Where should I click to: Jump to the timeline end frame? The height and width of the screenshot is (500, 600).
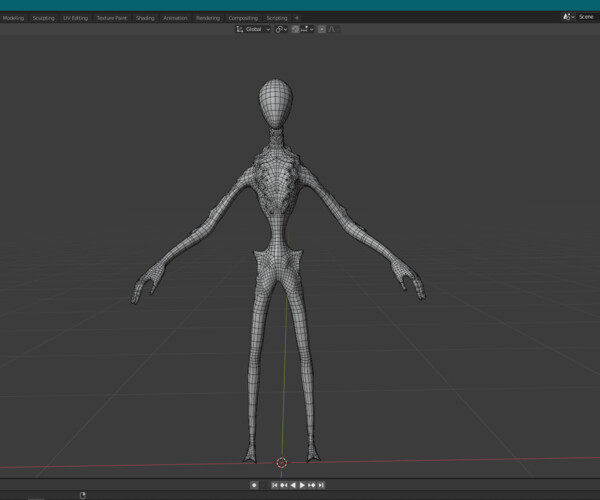click(x=321, y=485)
